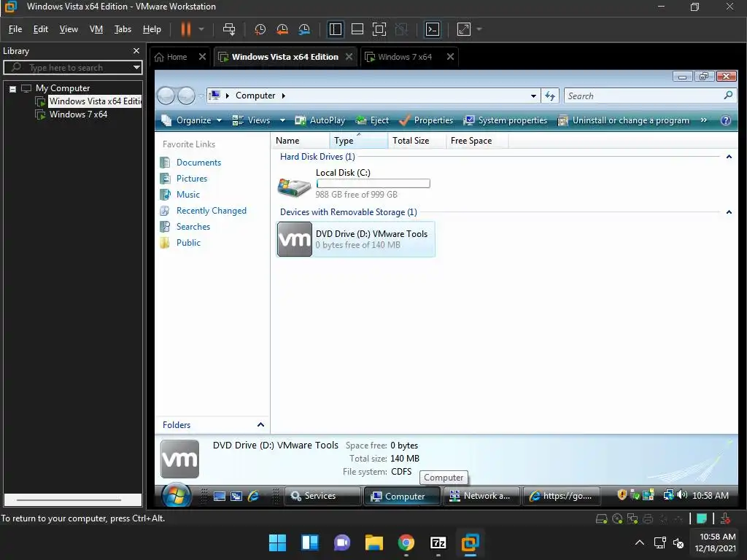Click Show Desktop in Vista quick launch
The width and height of the screenshot is (747, 560).
pos(219,496)
